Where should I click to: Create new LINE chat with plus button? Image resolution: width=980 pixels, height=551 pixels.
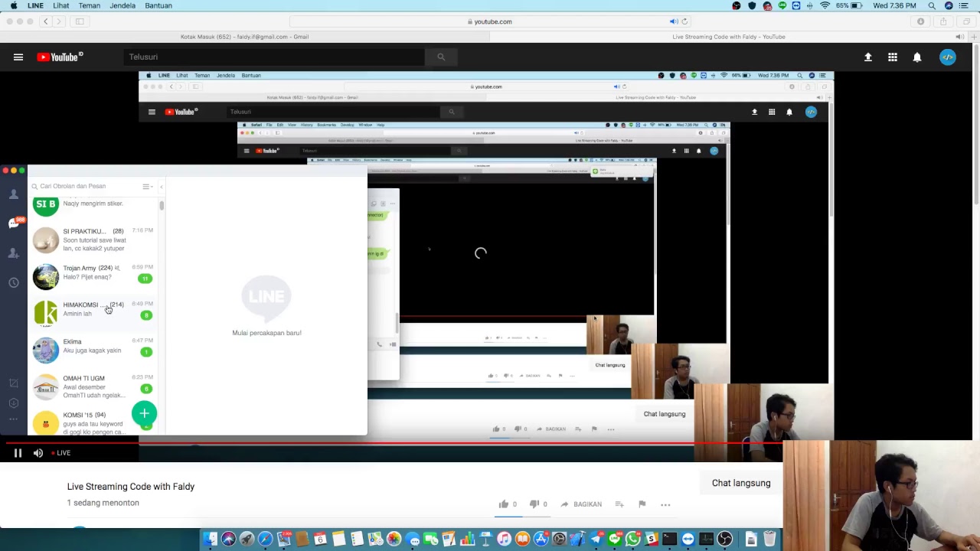click(x=144, y=414)
